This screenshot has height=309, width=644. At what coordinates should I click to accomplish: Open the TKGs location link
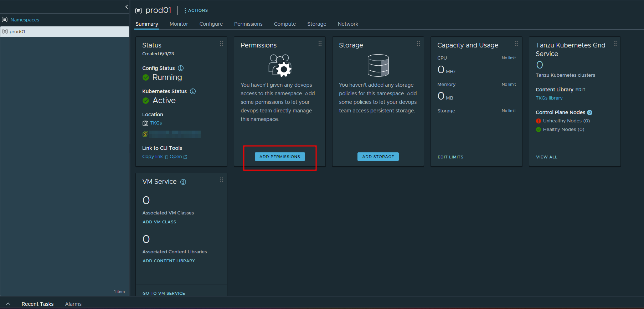pyautogui.click(x=156, y=123)
